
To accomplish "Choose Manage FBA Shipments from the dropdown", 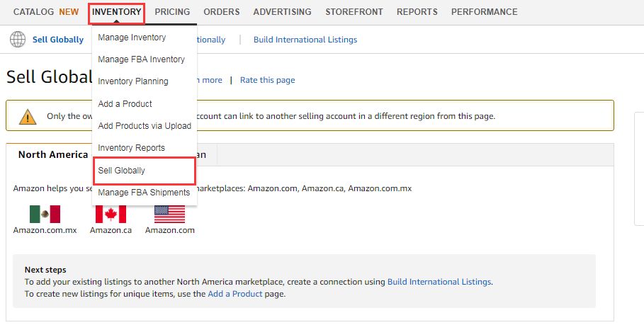I will [x=144, y=193].
